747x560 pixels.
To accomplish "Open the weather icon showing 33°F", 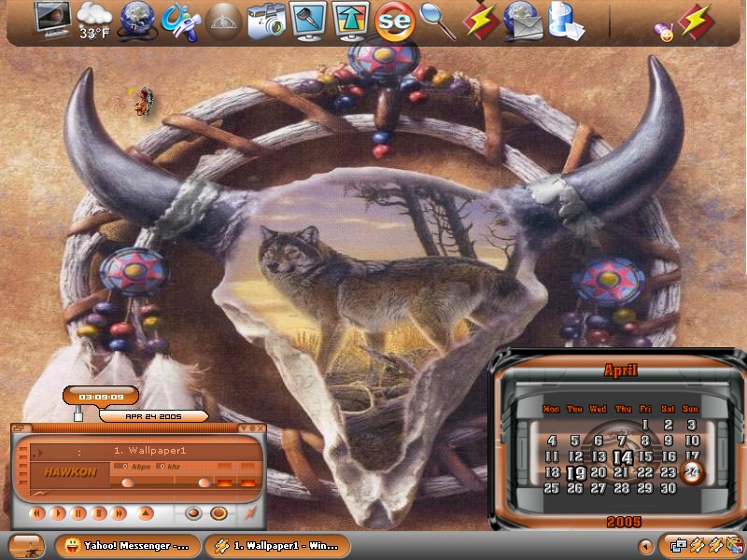I will (x=94, y=21).
